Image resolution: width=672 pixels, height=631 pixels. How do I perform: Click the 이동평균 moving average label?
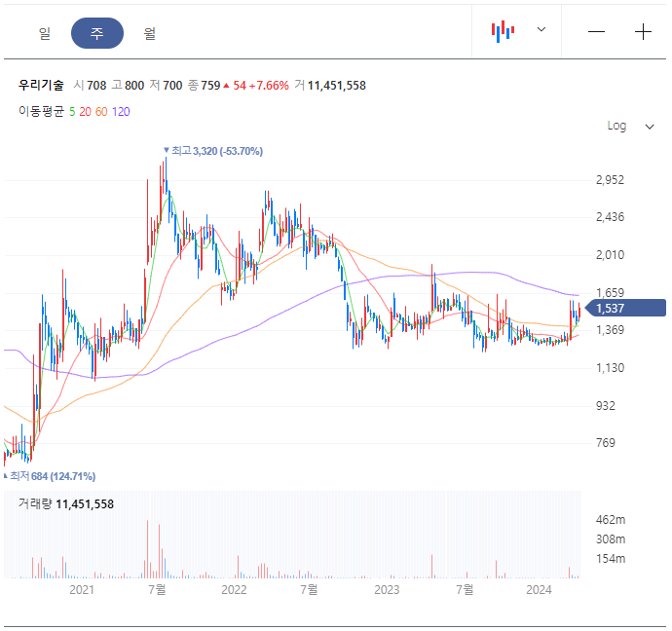[41, 111]
